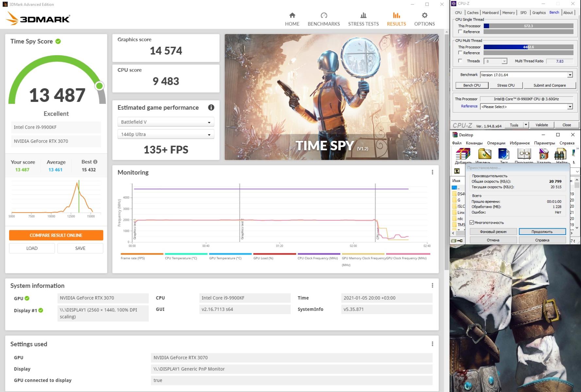Viewport: 581px width, 392px height.
Task: Open the Battlefield V game dropdown
Action: (x=166, y=122)
